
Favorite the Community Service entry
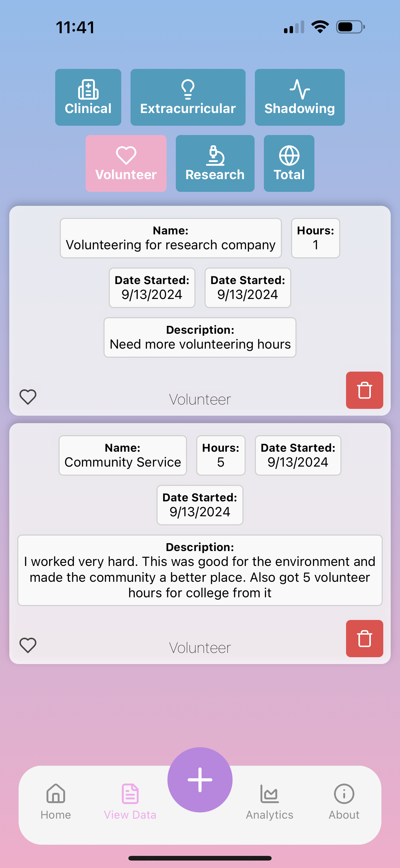click(x=28, y=645)
